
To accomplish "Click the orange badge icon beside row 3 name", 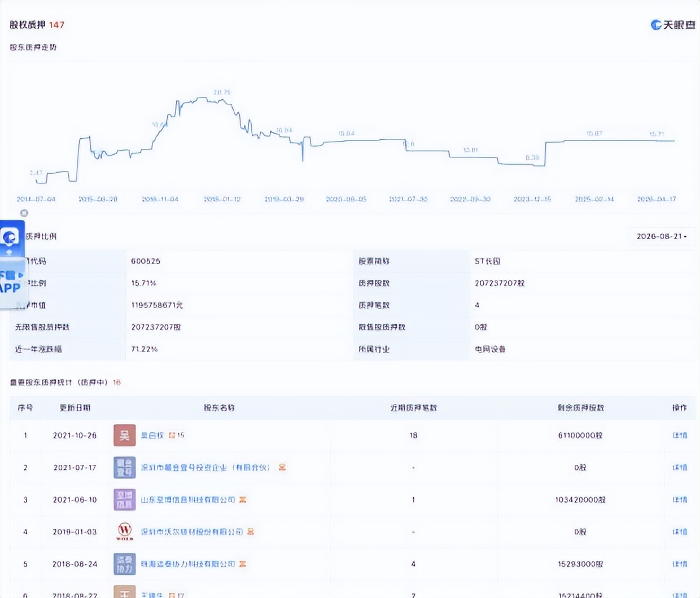I will tap(243, 499).
